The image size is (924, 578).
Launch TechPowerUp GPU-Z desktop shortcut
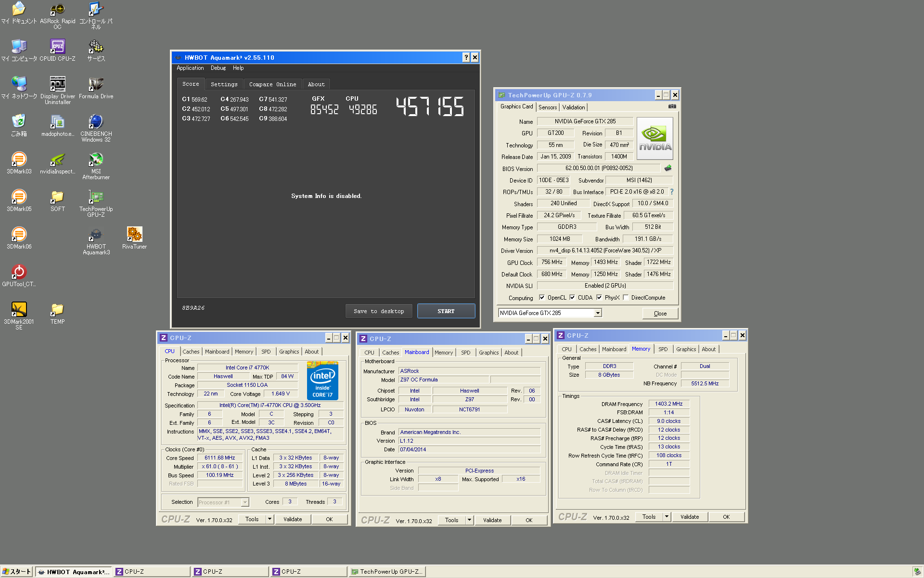pyautogui.click(x=96, y=203)
